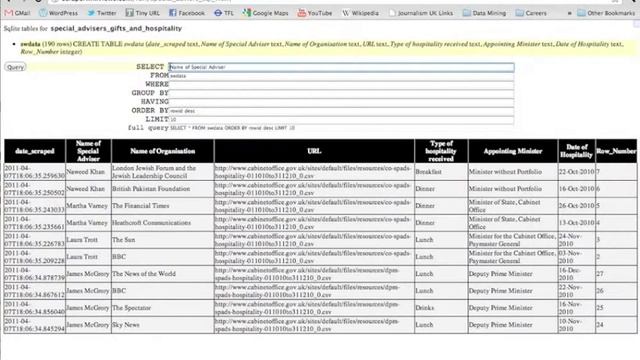Open the Careers bookmarks folder

(x=531, y=13)
